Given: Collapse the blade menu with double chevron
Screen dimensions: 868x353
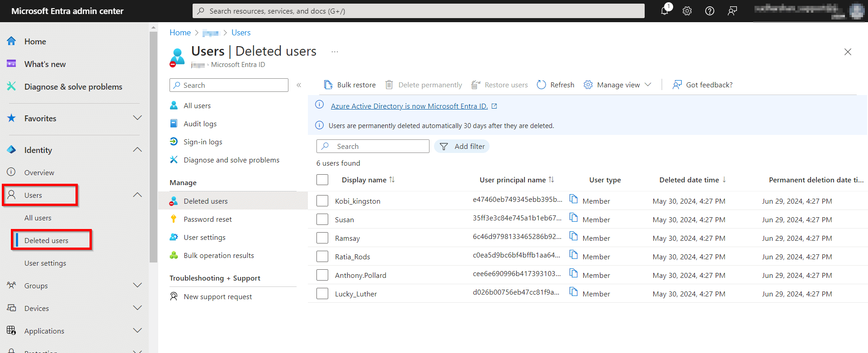Looking at the screenshot, I should tap(299, 85).
